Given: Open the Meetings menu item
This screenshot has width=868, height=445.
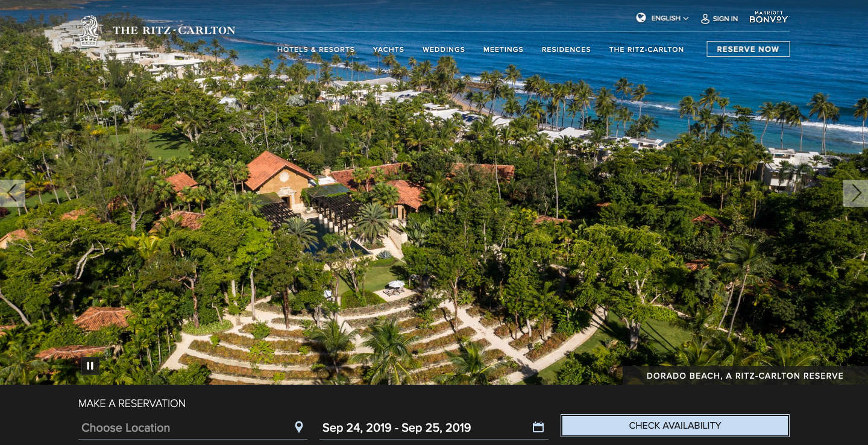Looking at the screenshot, I should pyautogui.click(x=503, y=49).
